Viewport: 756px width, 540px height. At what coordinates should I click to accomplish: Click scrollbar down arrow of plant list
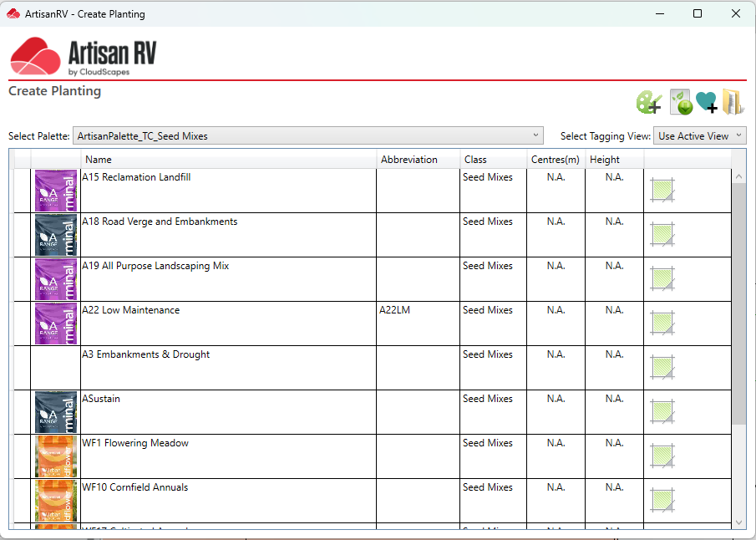[x=738, y=522]
